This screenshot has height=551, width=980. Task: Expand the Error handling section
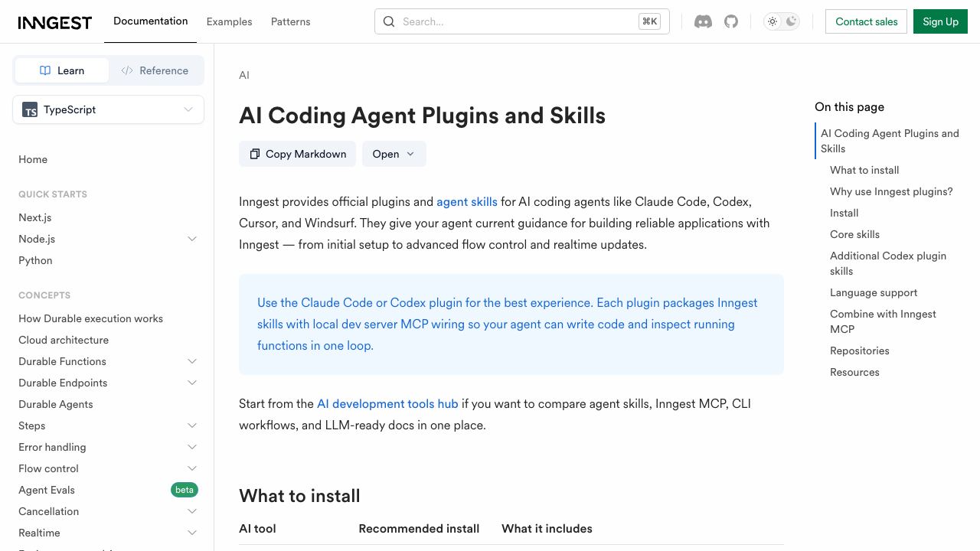click(x=192, y=447)
